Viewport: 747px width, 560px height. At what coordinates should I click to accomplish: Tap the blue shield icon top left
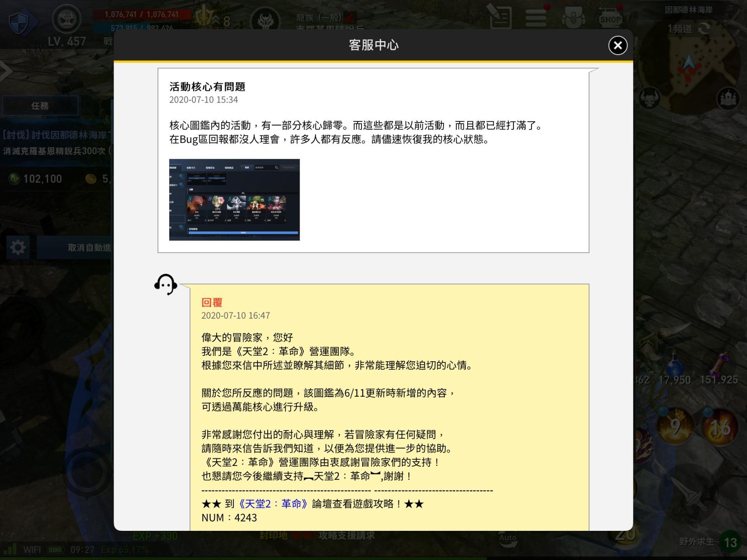pyautogui.click(x=19, y=22)
